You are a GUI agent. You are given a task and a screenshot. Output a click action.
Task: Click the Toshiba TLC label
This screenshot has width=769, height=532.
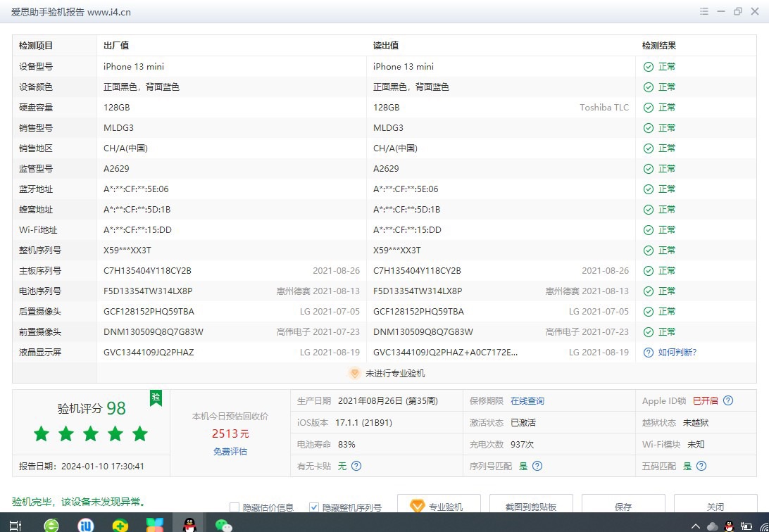click(x=604, y=108)
